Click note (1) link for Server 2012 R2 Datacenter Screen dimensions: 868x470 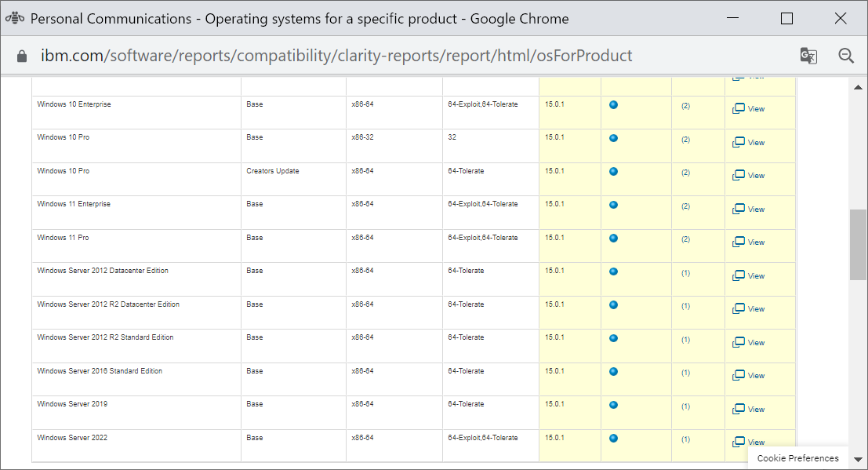685,306
